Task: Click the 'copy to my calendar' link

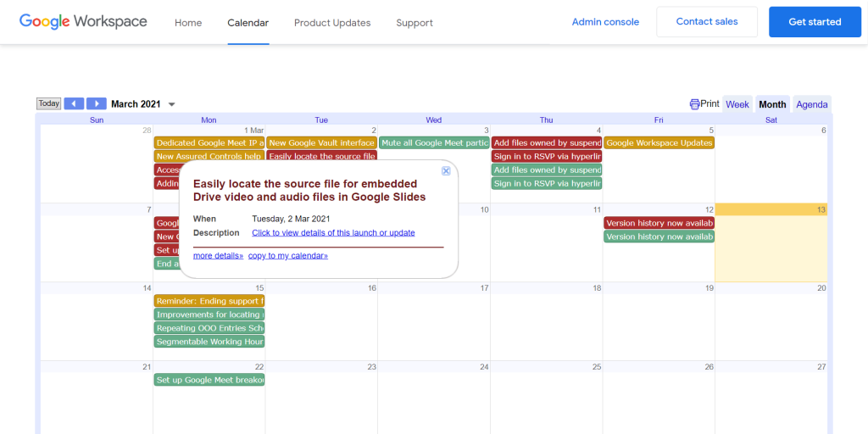Action: coord(288,255)
